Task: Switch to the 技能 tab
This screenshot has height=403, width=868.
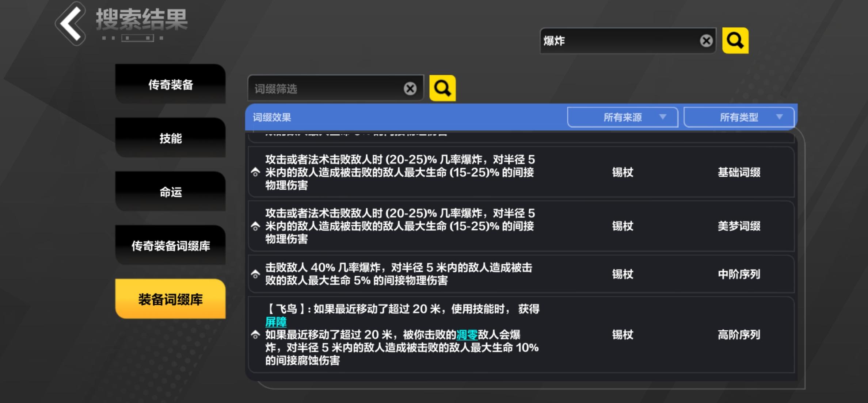Action: coord(170,138)
